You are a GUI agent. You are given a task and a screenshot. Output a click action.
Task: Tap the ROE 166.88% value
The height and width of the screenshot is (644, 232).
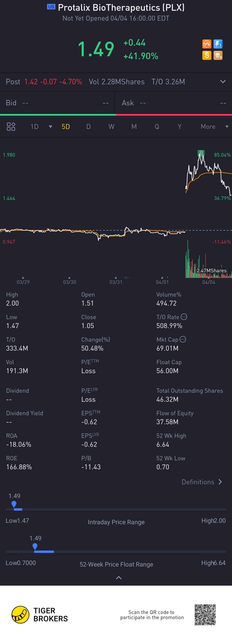tap(19, 467)
